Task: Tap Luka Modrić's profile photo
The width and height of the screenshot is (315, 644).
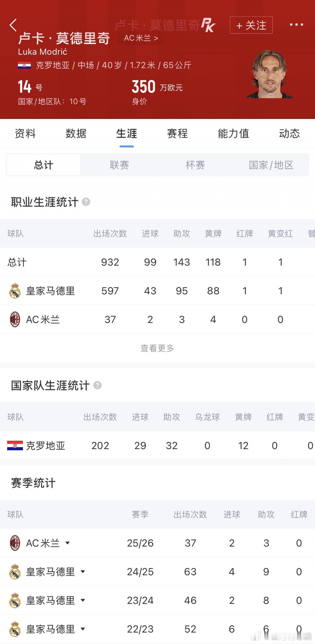Action: click(270, 74)
